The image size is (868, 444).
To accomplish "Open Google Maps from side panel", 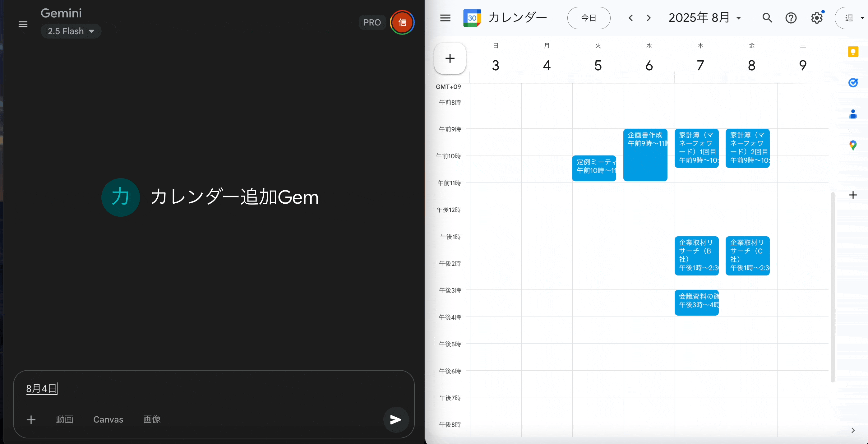I will [853, 146].
